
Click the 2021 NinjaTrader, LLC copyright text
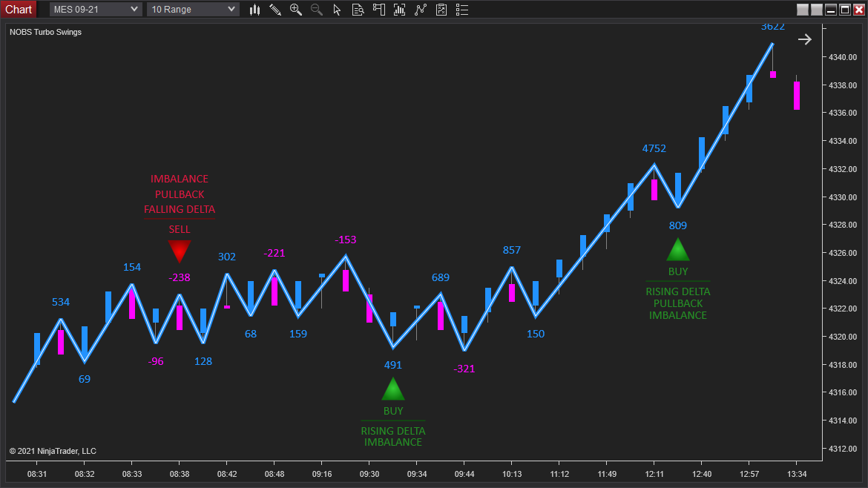pos(53,451)
